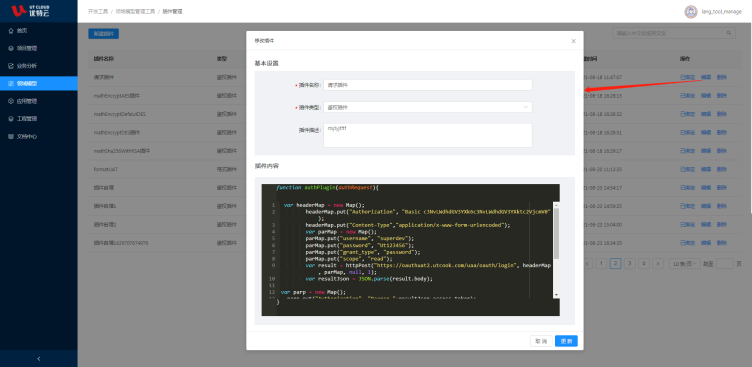This screenshot has height=367, width=752.
Task: Click 删除 in the mathSha256WithRSA插件 row
Action: coord(722,151)
